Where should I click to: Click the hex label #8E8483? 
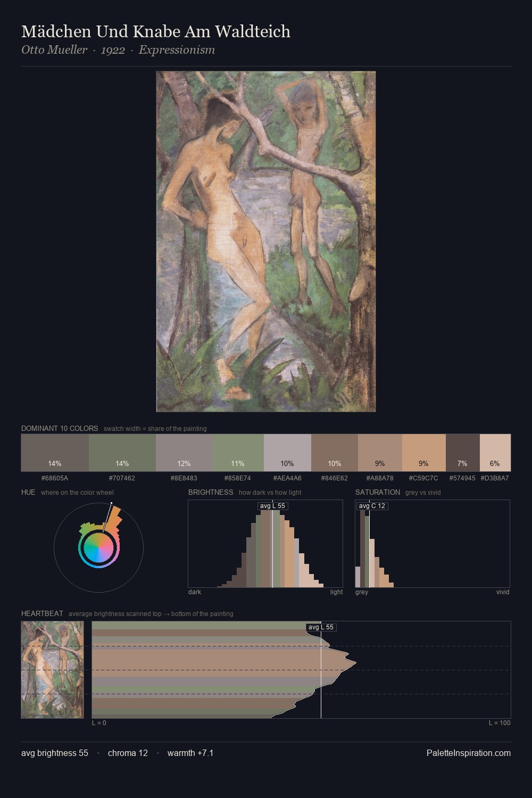point(184,478)
